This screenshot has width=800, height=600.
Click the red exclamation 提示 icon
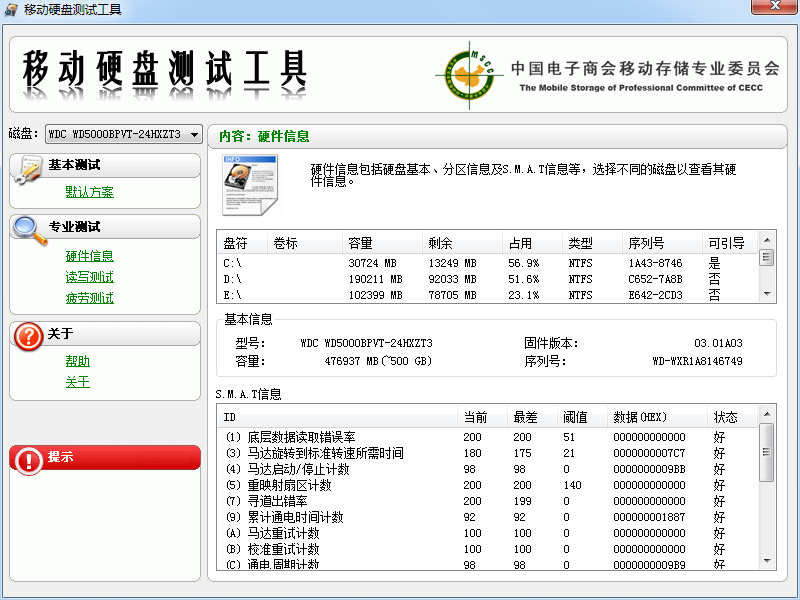pos(28,458)
